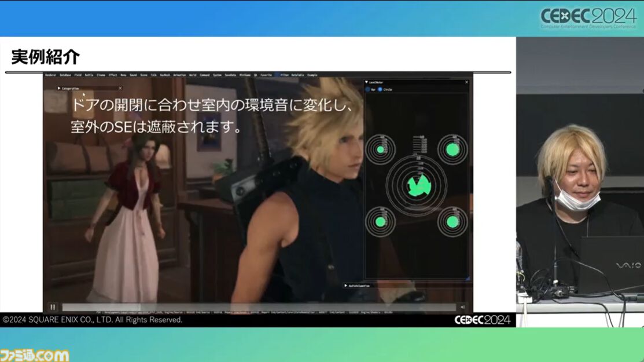Click the rear-right circular level meter
The width and height of the screenshot is (644, 362).
pos(452,222)
